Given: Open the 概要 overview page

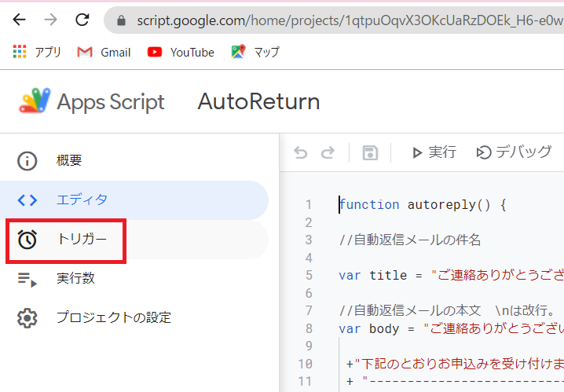Looking at the screenshot, I should 69,161.
